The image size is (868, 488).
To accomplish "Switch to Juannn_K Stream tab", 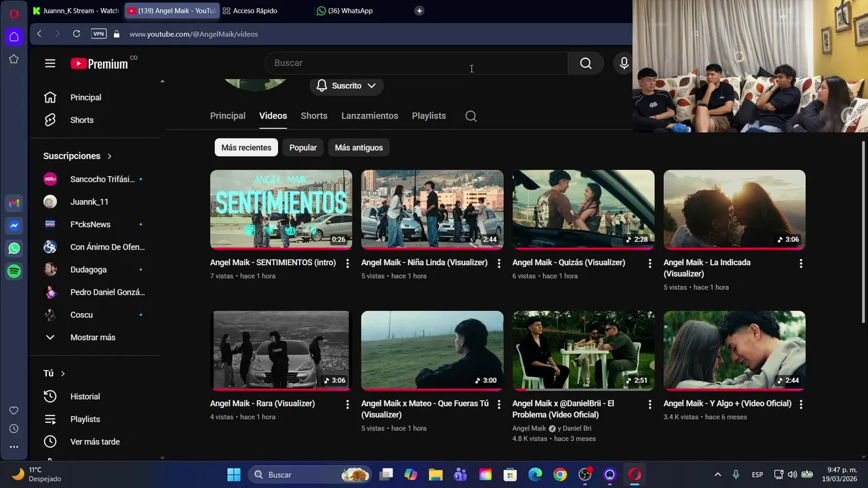I will (76, 11).
